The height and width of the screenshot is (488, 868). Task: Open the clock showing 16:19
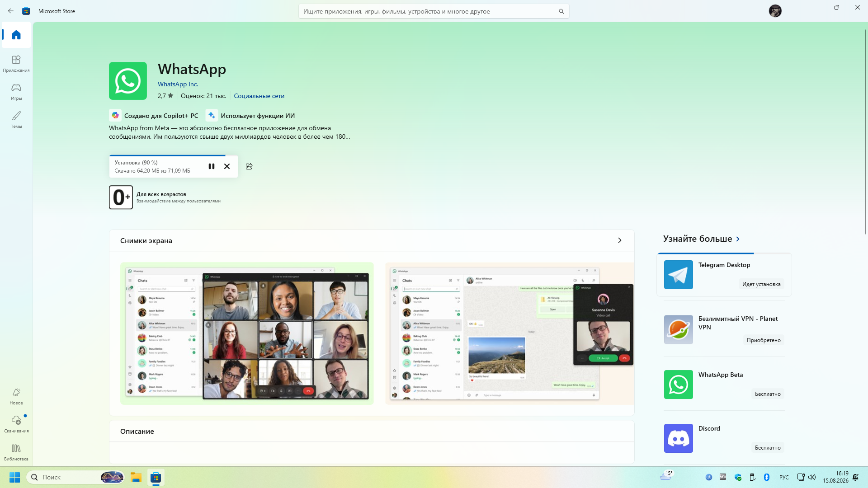[835, 477]
